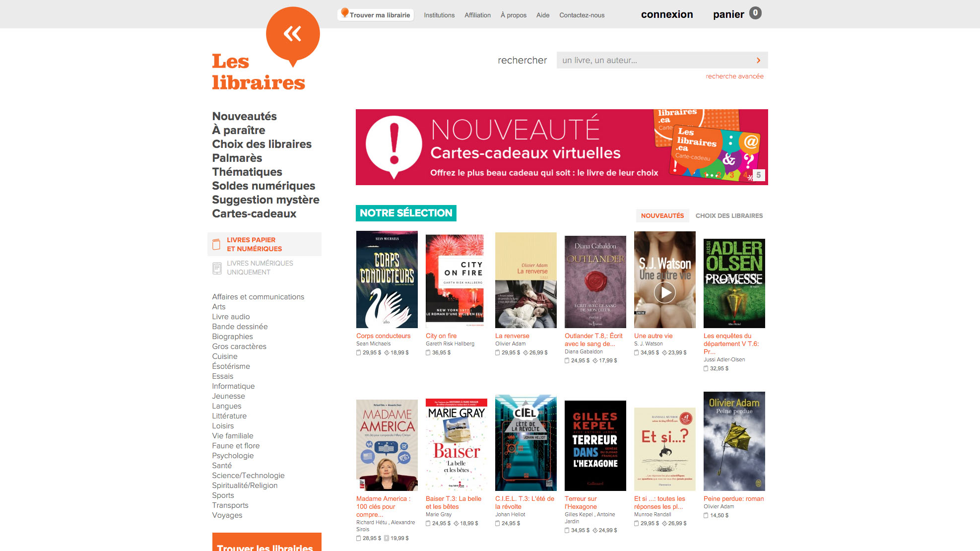Viewport: 980px width, 551px height.
Task: Open Bande dessinée category
Action: [240, 327]
